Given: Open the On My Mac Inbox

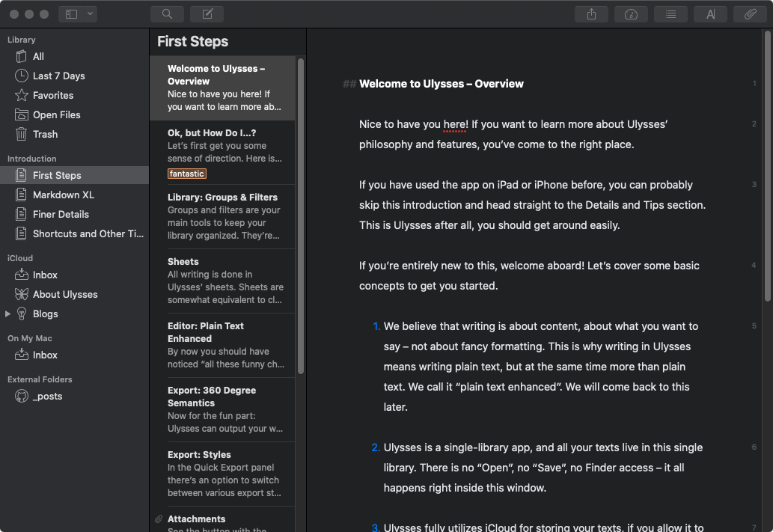Looking at the screenshot, I should tap(74, 355).
